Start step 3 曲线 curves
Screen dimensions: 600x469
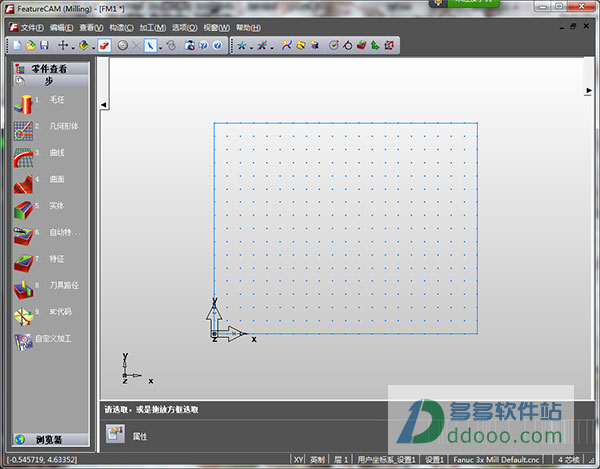39,156
